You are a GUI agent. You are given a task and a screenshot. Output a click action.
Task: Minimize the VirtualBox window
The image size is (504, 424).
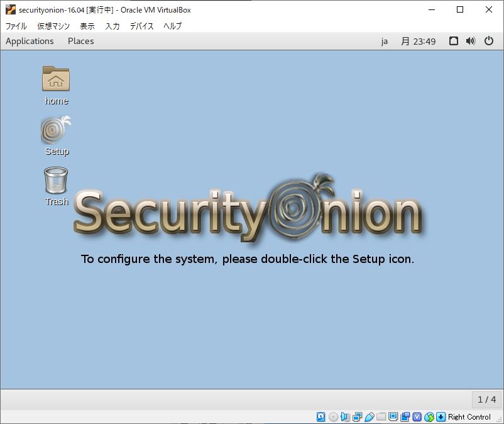pyautogui.click(x=432, y=9)
